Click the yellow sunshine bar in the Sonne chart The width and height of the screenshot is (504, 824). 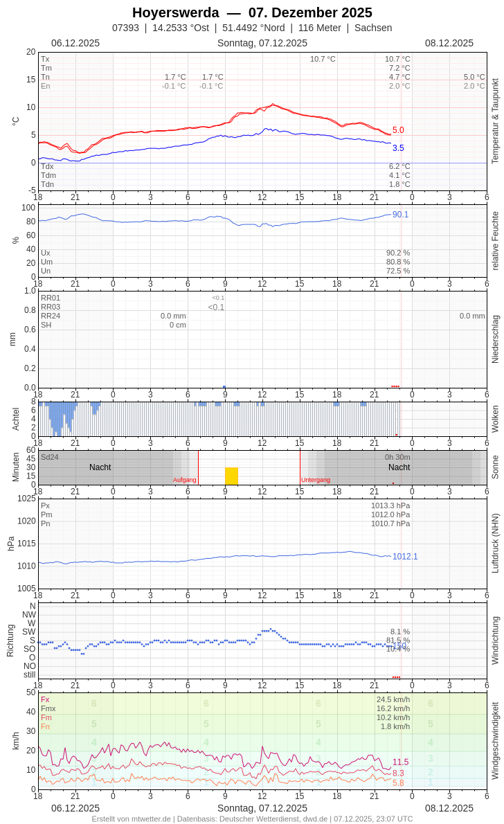[x=231, y=476]
